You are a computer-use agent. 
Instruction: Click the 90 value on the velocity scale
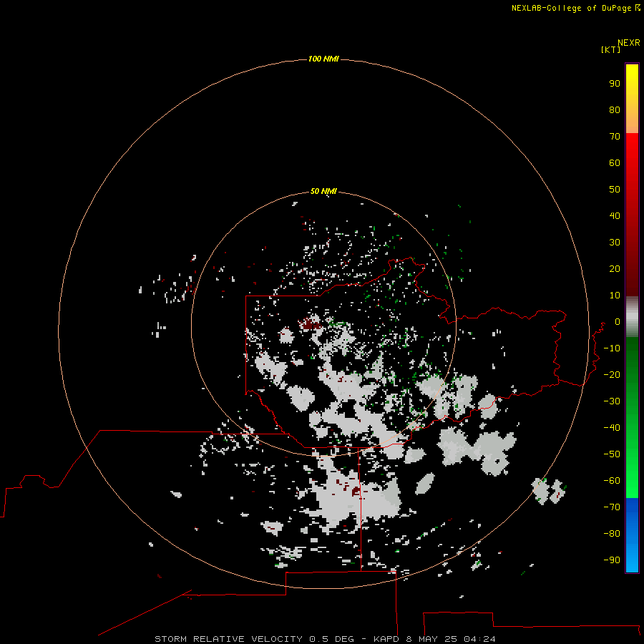[x=615, y=84]
